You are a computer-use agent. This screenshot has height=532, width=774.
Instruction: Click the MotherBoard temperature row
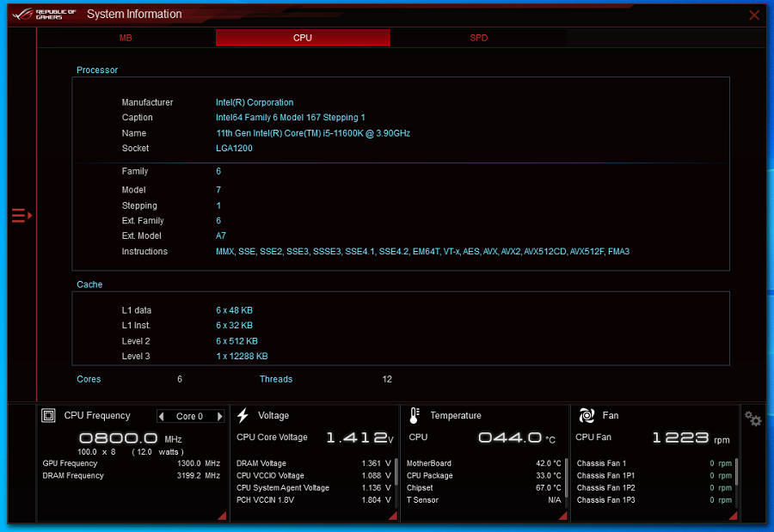[483, 463]
